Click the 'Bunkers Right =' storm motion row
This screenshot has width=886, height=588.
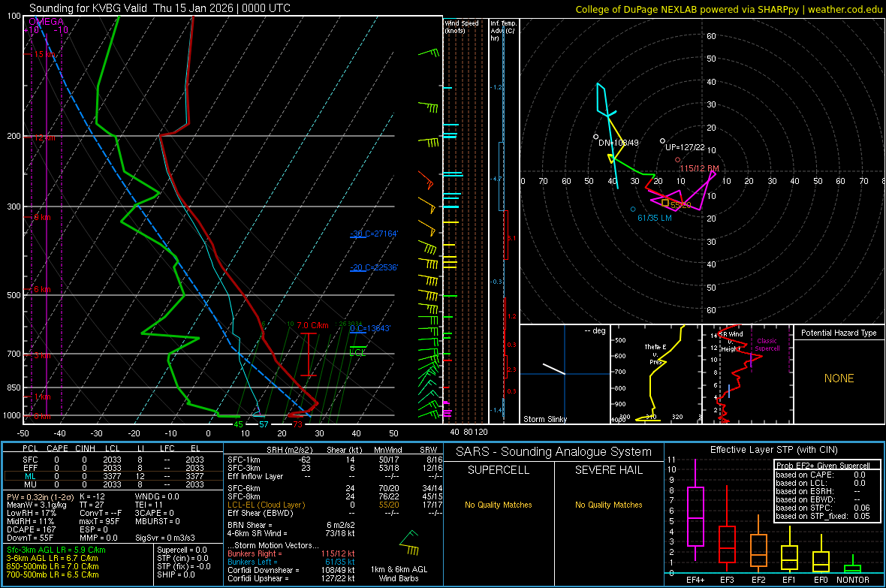coord(291,553)
